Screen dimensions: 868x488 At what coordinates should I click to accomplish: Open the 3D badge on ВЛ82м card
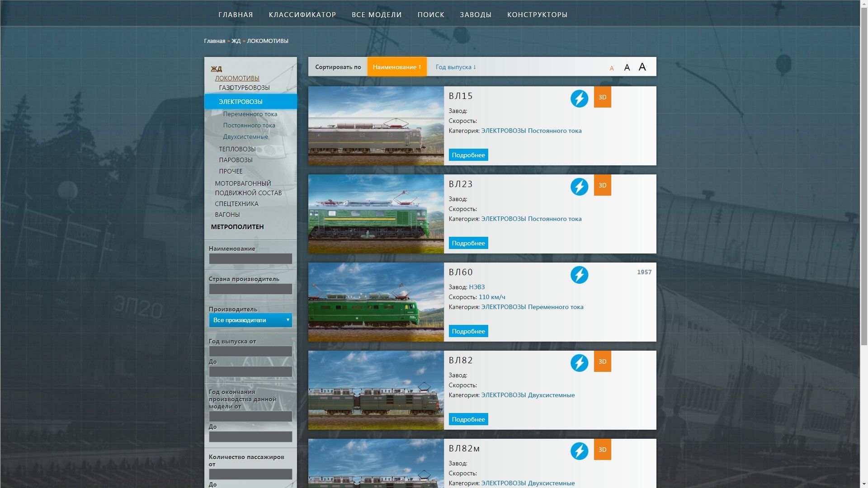pyautogui.click(x=602, y=450)
